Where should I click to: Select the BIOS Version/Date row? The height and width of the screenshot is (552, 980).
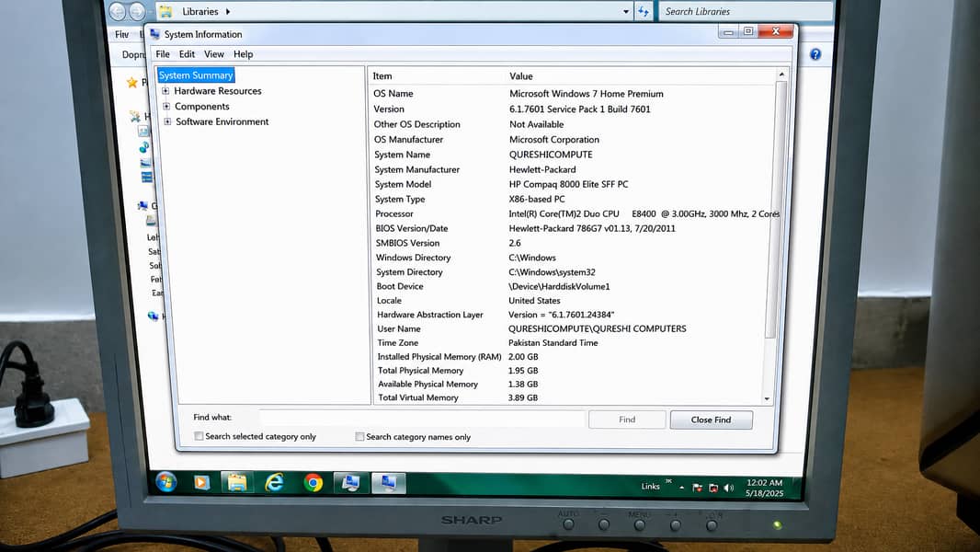[574, 228]
